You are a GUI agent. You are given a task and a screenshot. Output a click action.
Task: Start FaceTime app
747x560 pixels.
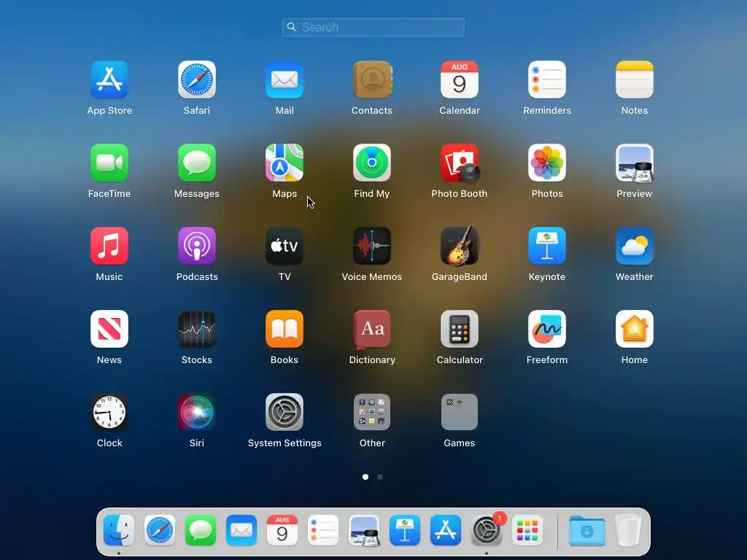[x=109, y=163]
